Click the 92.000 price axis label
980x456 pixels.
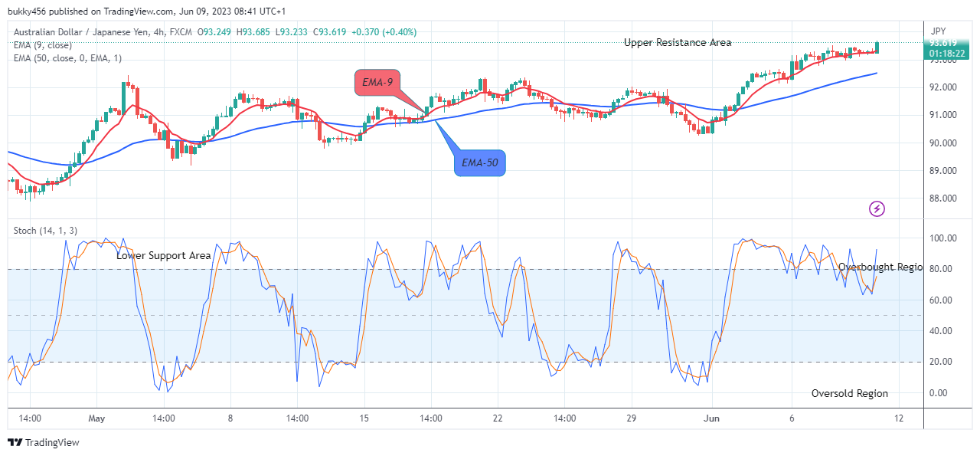pyautogui.click(x=942, y=87)
